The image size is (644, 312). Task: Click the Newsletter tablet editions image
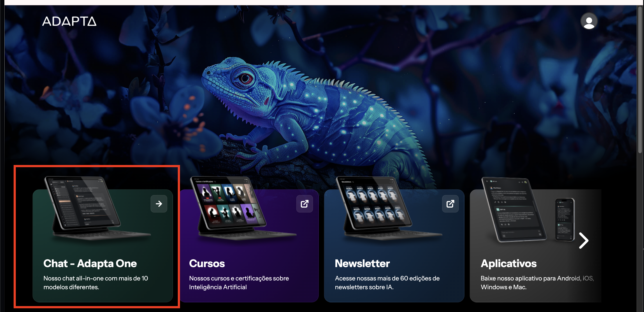pos(389,208)
